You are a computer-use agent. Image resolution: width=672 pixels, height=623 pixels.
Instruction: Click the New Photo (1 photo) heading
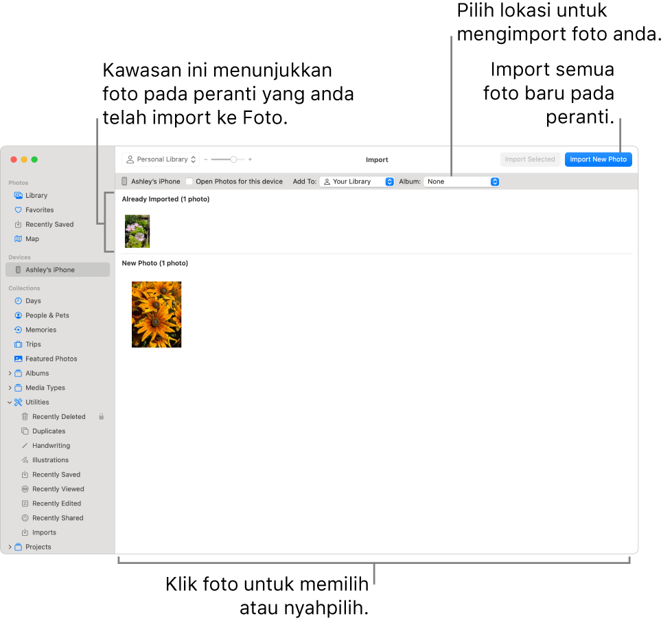click(x=155, y=263)
